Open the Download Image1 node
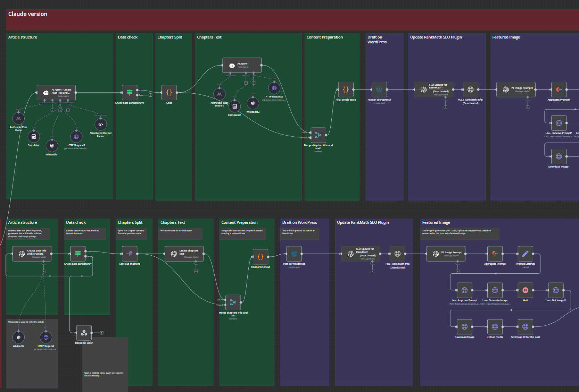The image size is (579, 392). tap(559, 156)
